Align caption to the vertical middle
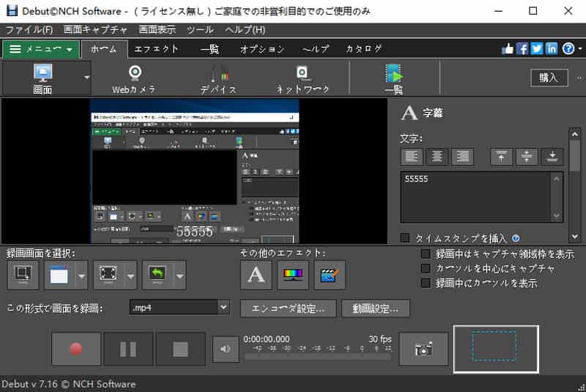Screen dimensions: 586x392 point(527,156)
